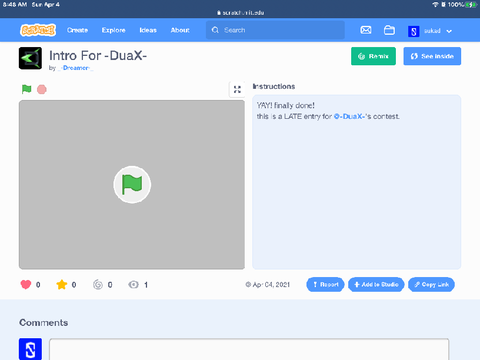Click the views eye icon

tap(133, 285)
